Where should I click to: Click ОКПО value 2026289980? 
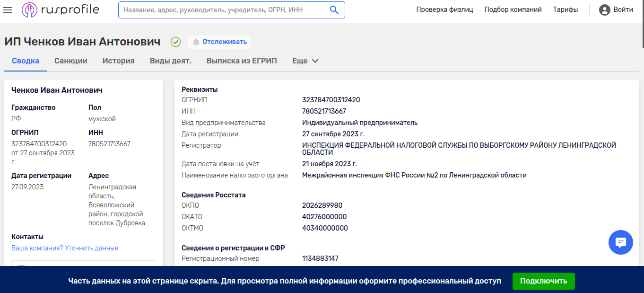coord(322,205)
